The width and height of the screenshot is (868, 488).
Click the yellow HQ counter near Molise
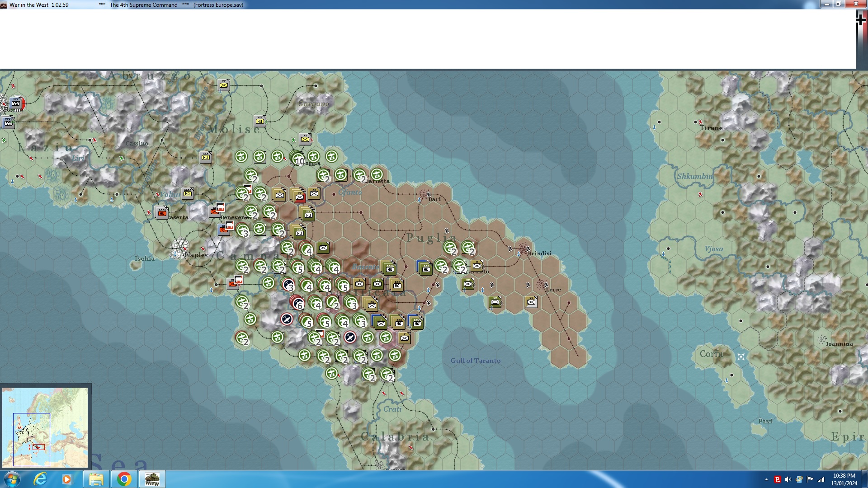click(x=260, y=121)
